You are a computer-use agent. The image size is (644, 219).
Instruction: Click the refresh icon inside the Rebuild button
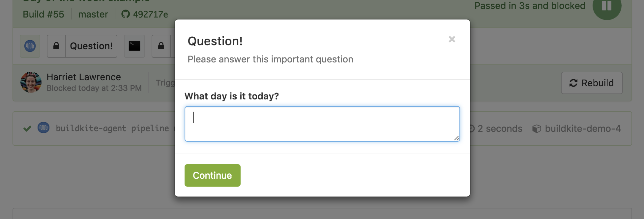coord(573,83)
